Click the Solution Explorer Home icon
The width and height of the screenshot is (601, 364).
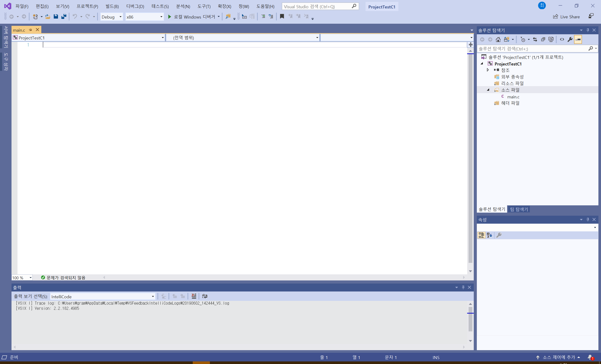click(498, 39)
